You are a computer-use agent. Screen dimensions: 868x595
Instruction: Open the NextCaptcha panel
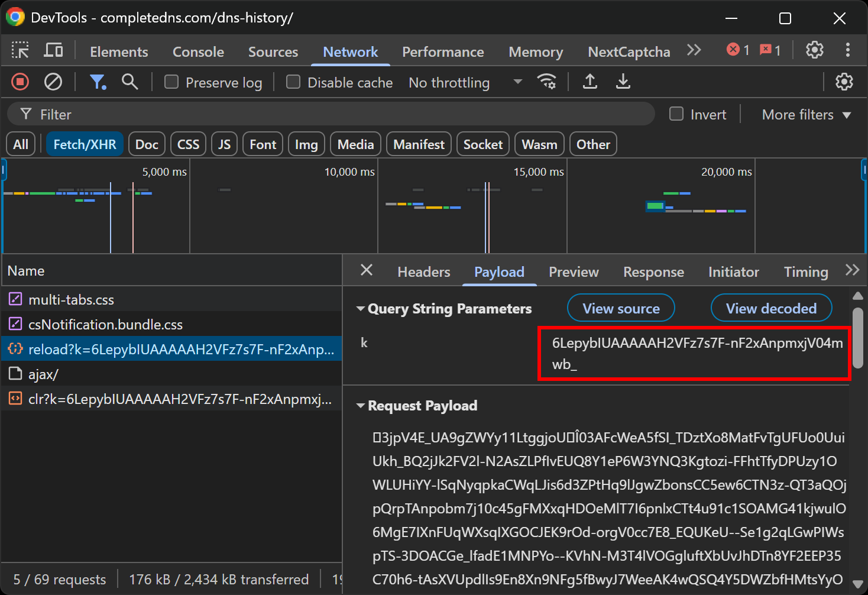coord(629,51)
